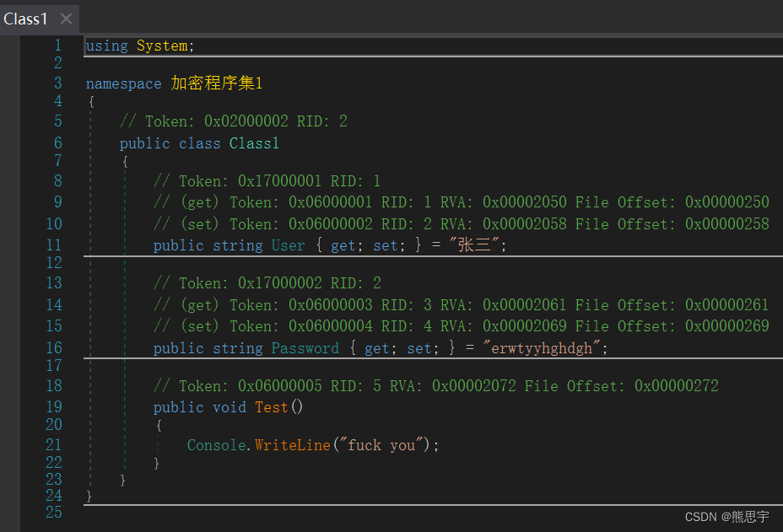Click the string literal "张三"
The width and height of the screenshot is (783, 532).
[x=474, y=245]
